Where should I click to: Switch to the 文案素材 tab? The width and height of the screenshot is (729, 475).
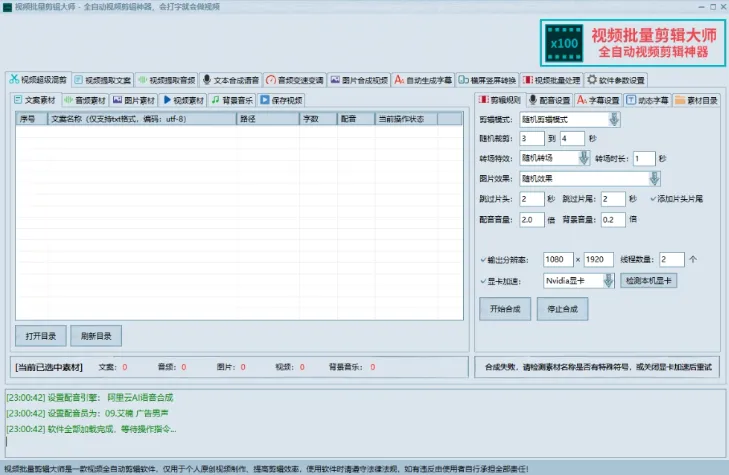pyautogui.click(x=35, y=100)
